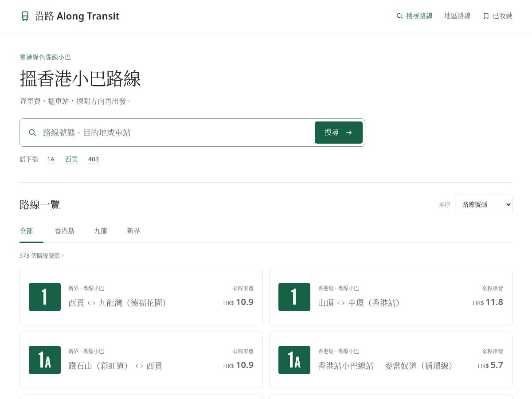Open the 鑽石山(彩虹道)↔ 西貢 route card

coord(141,360)
